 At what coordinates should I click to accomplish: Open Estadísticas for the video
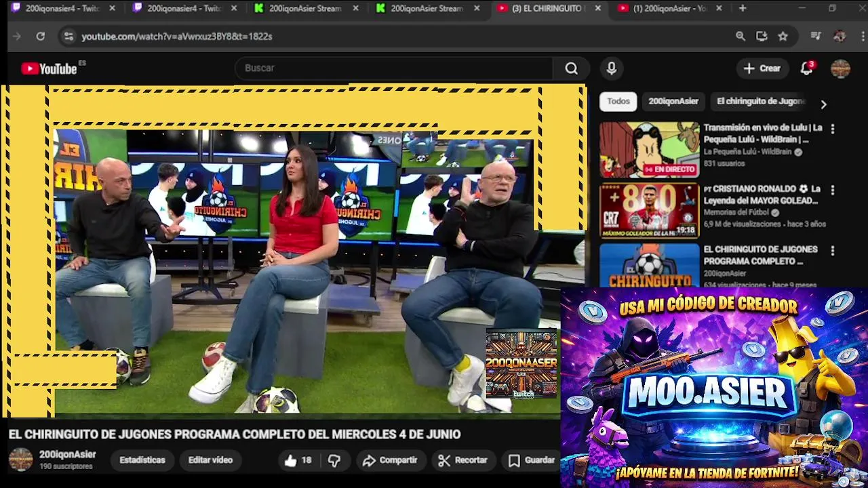(142, 460)
